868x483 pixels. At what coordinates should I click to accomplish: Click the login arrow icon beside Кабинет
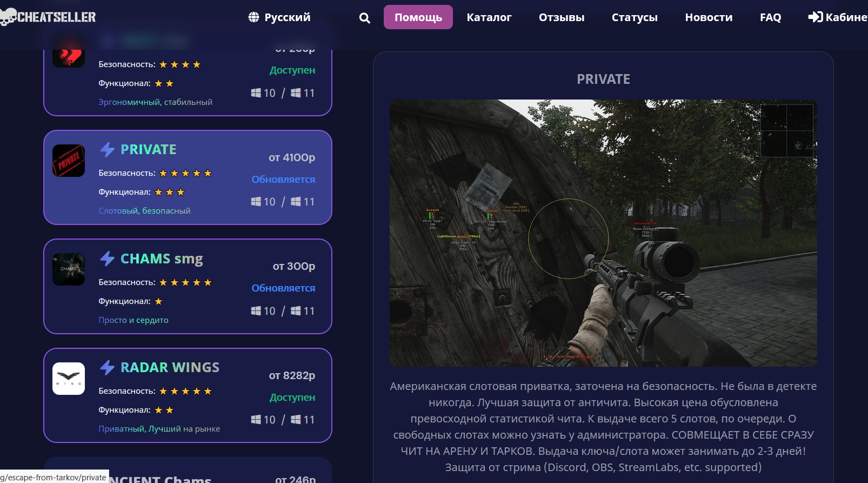[x=815, y=17]
